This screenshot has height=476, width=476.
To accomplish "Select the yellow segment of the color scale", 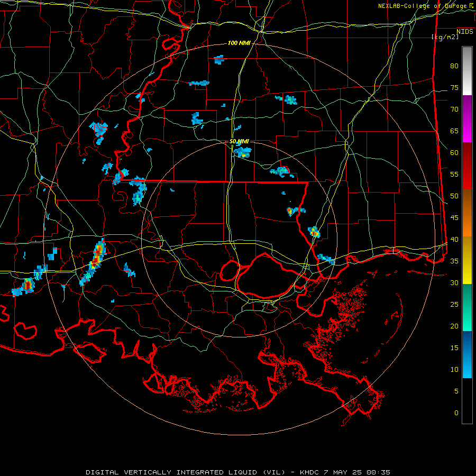I will (467, 260).
